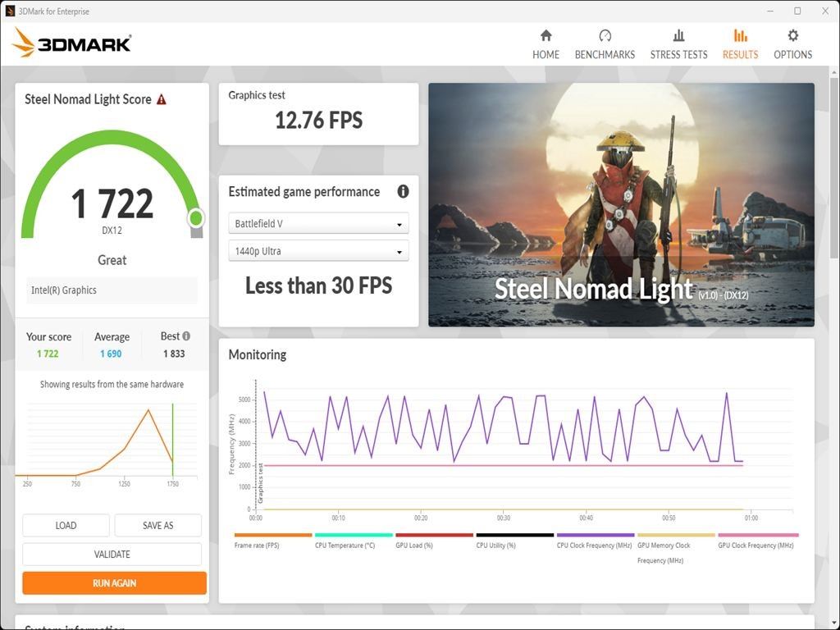Toggle the Frame rate (FPS) orange legend
This screenshot has height=630, width=840.
click(272, 535)
